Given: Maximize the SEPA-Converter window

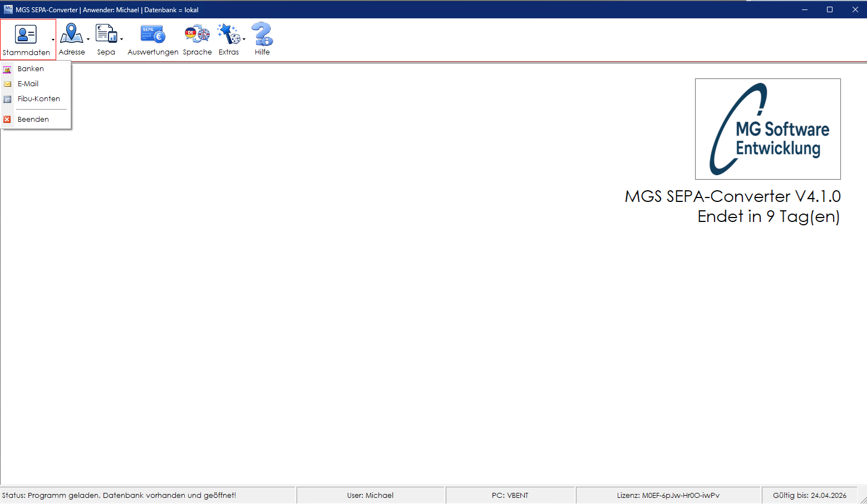Looking at the screenshot, I should pyautogui.click(x=829, y=9).
